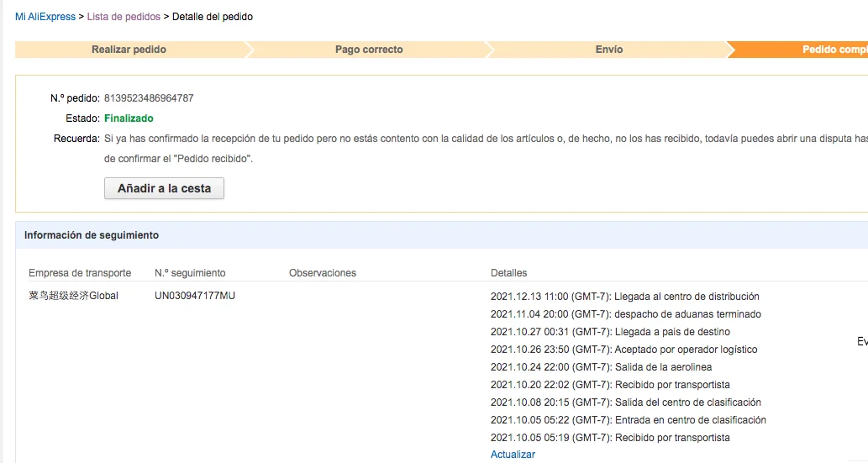Screen dimensions: 868x463
Task: Open the Mi AliExpress breadcrumb link
Action: [x=45, y=17]
